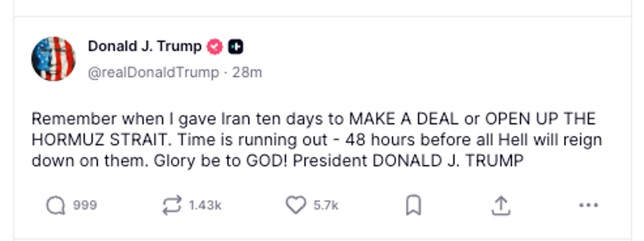Image resolution: width=644 pixels, height=241 pixels.
Task: Open the flag profile avatar
Action: tap(53, 59)
